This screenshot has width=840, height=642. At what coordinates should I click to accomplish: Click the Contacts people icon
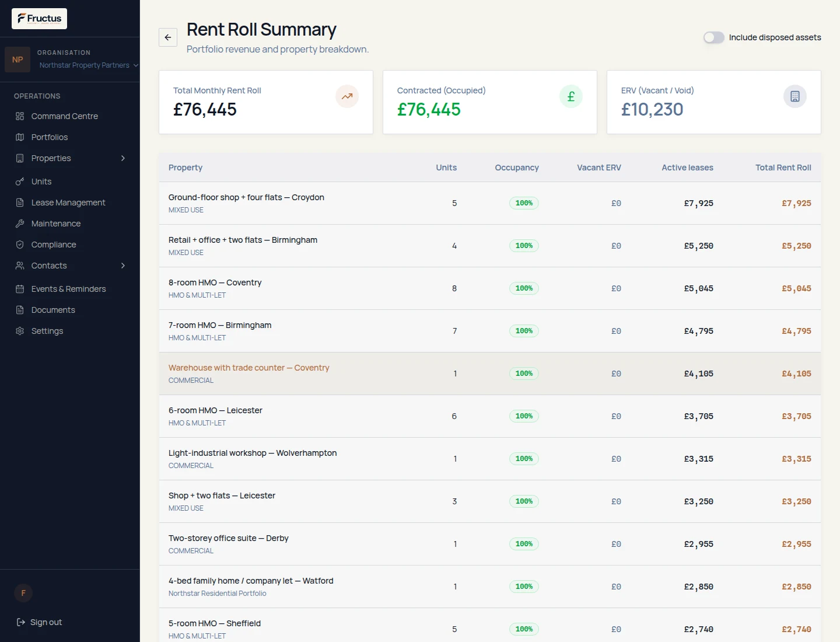coord(20,266)
